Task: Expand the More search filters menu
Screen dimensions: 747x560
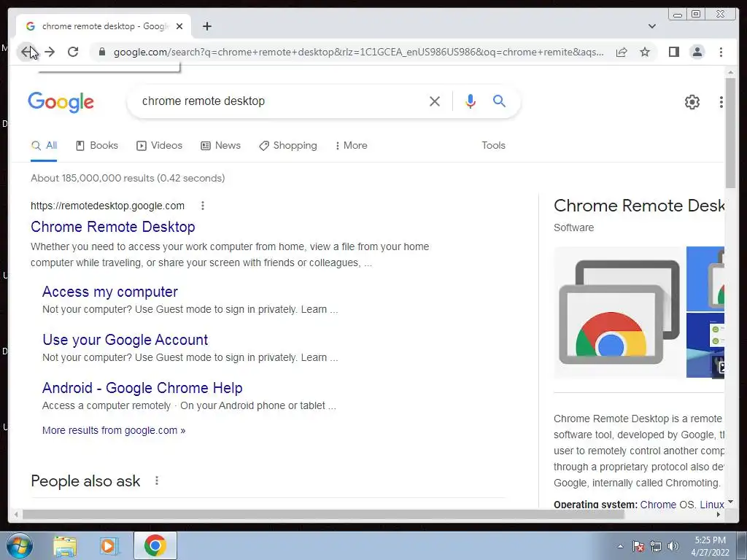Action: 351,146
